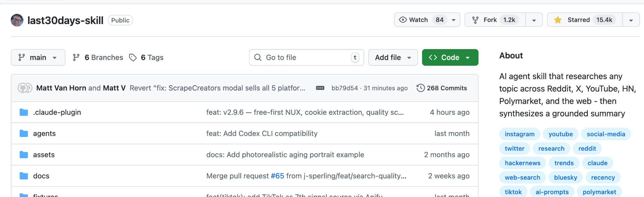Open the agents folder

(x=44, y=133)
